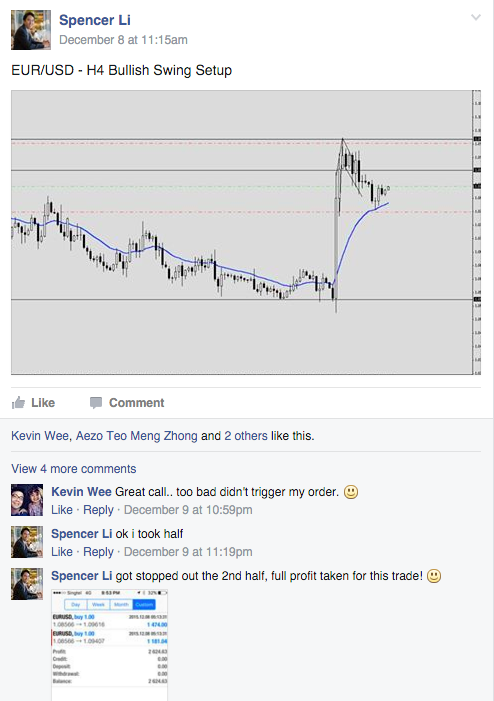Screen dimensions: 494x701
Task: Like Kevin Wee's 'Great call' comment
Action: click(x=62, y=510)
